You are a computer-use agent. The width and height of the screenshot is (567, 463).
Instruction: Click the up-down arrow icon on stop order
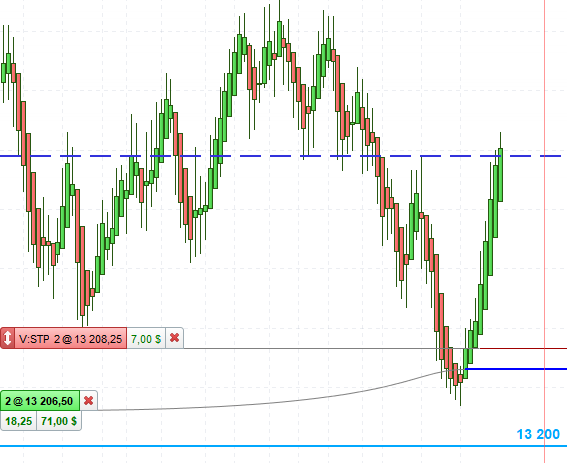coord(7,339)
